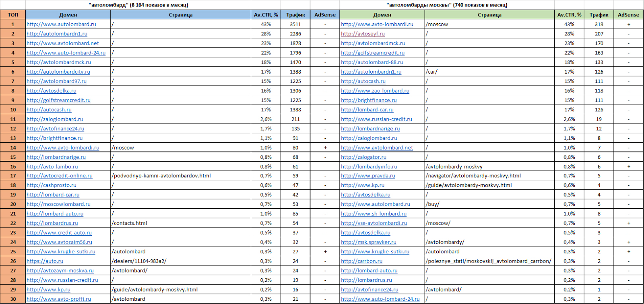
Task: Select the traffic value 163 cell
Action: click(599, 53)
